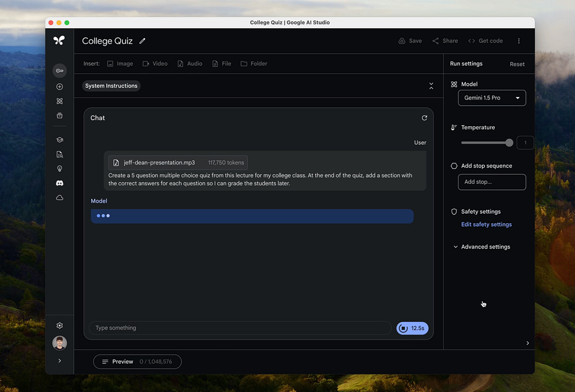
Task: Expand Advanced settings
Action: (482, 247)
